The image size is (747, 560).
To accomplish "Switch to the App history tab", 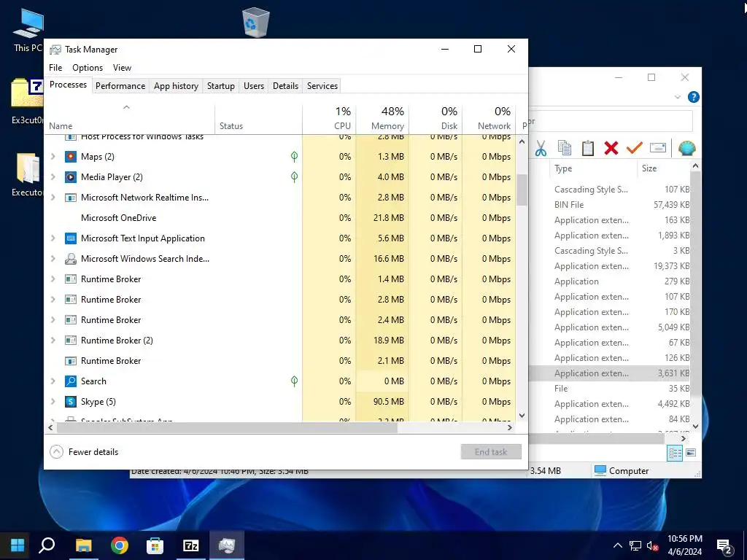I will [176, 86].
